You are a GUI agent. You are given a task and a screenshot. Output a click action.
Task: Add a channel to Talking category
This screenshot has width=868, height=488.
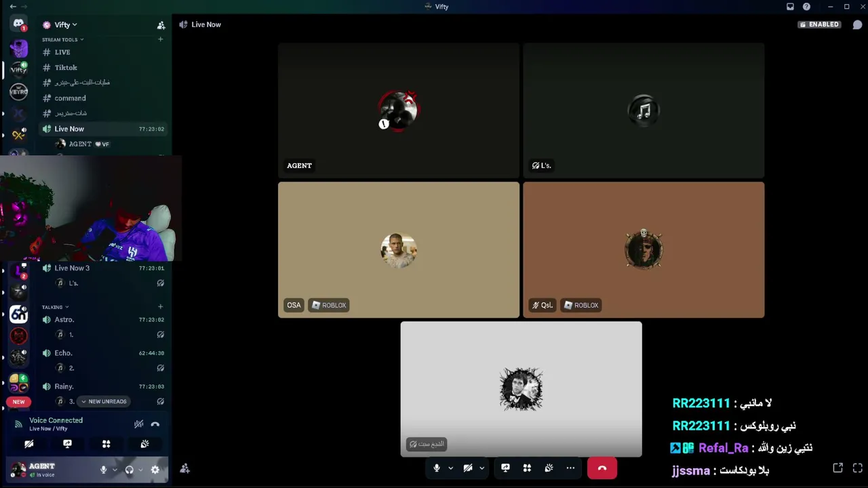click(x=161, y=307)
